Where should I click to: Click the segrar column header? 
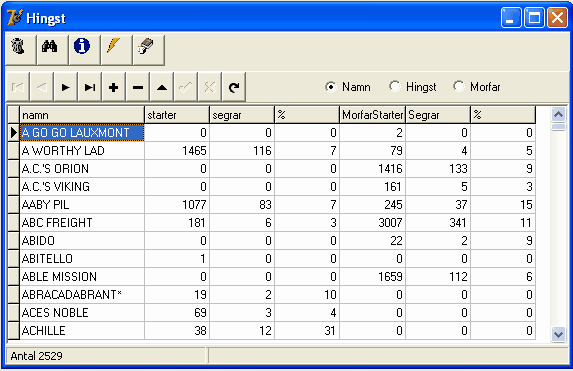coord(242,115)
